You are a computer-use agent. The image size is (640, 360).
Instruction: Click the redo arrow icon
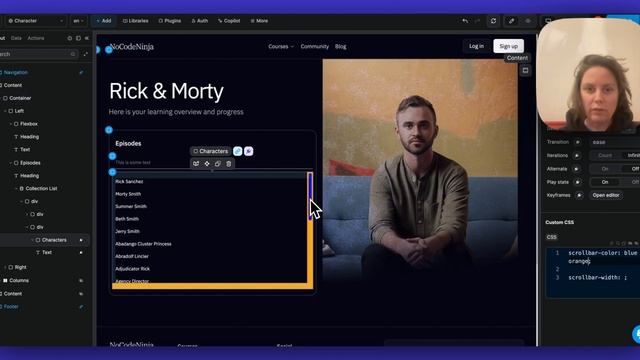tap(477, 21)
